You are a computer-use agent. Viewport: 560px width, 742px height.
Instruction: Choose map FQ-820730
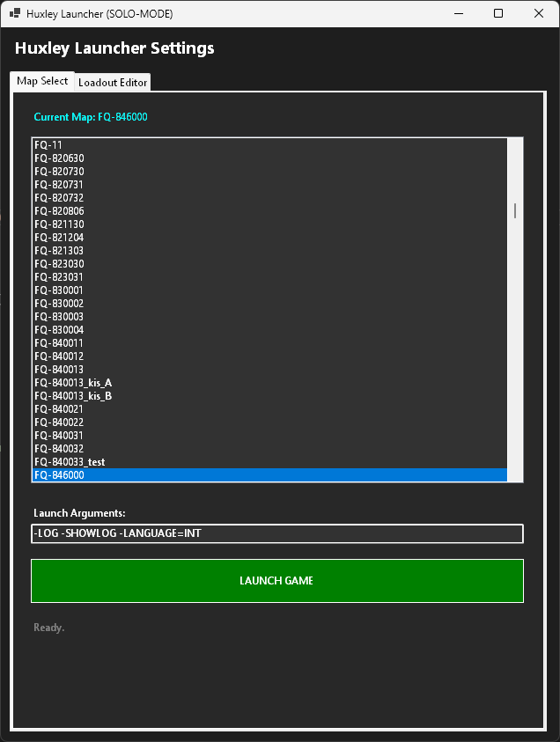tap(269, 172)
